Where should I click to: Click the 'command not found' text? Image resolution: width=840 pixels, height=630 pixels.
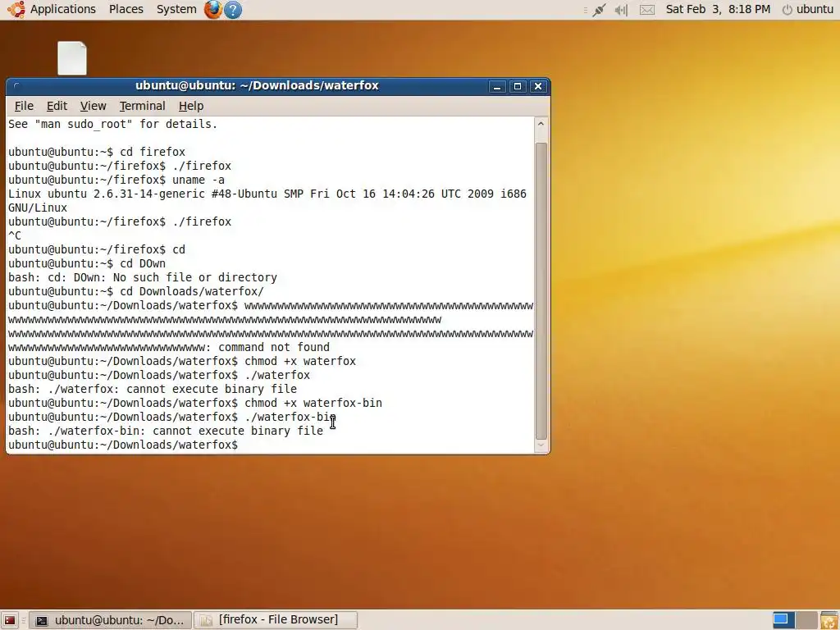coord(274,348)
